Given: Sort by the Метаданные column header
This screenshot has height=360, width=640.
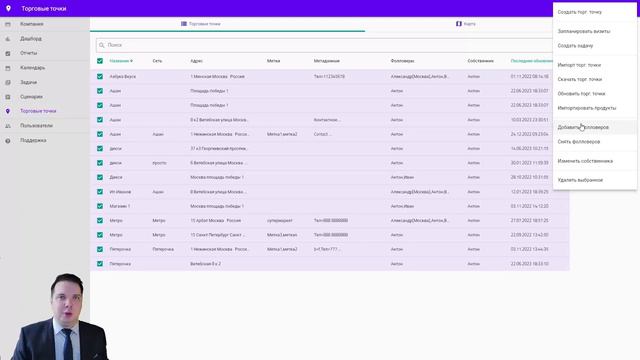Looking at the screenshot, I should [x=327, y=61].
